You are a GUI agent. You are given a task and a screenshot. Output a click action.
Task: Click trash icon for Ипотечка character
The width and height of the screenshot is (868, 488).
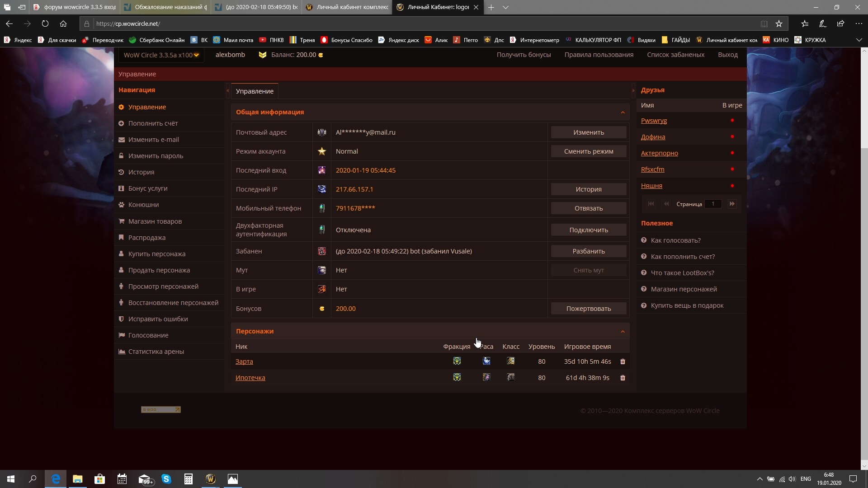[623, 378]
